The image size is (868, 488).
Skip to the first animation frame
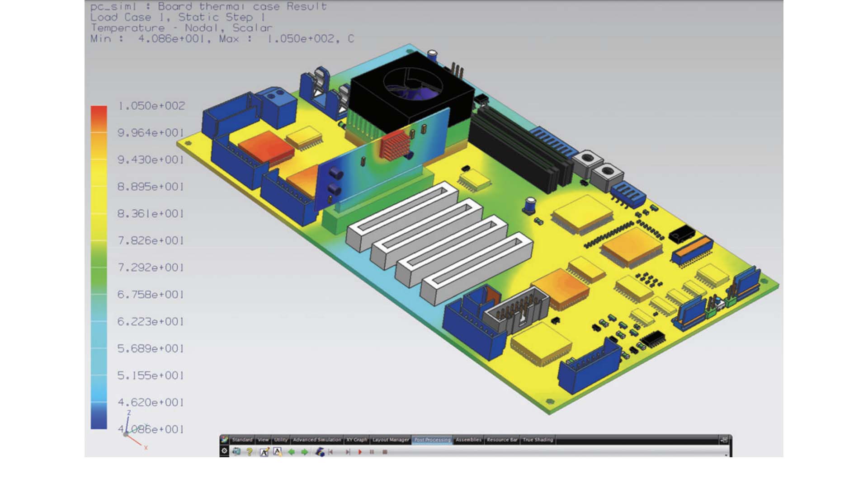point(331,452)
